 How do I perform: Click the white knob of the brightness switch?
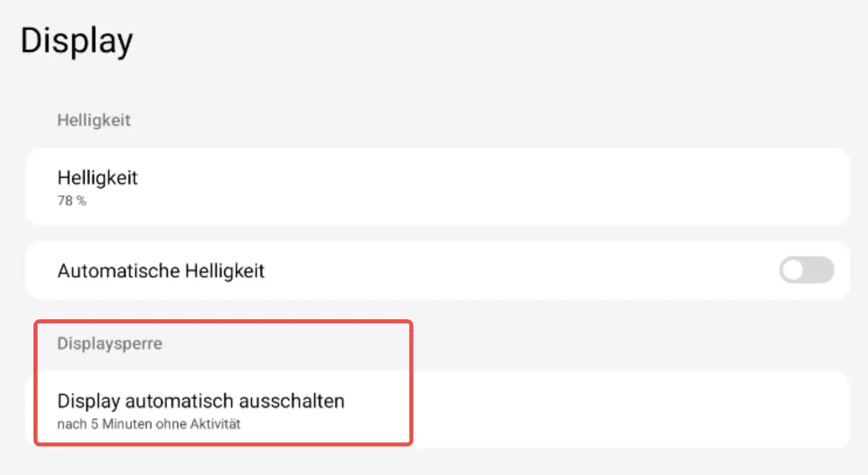tap(794, 270)
